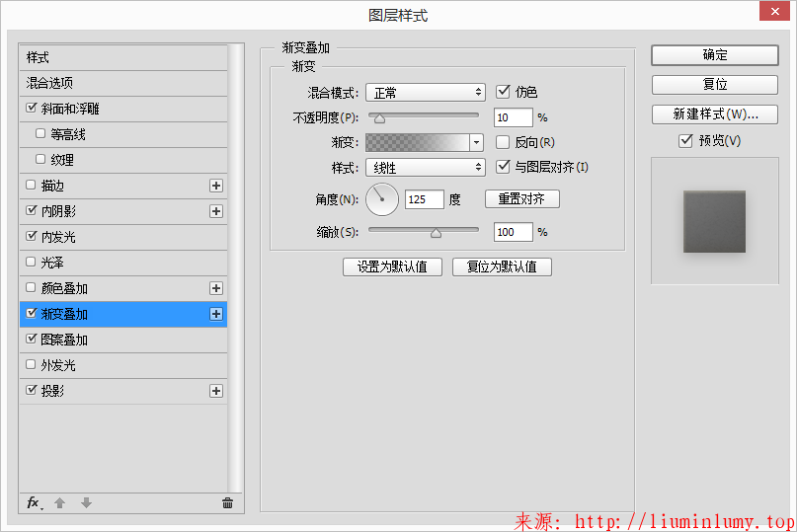Click the trash delete-effect icon

tap(228, 503)
